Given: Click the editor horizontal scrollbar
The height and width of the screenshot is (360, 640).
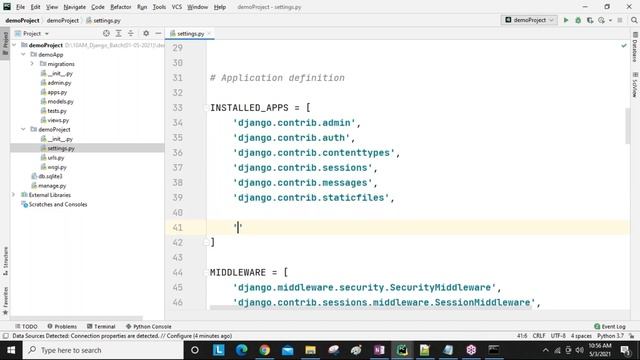Looking at the screenshot, I should point(371,307).
